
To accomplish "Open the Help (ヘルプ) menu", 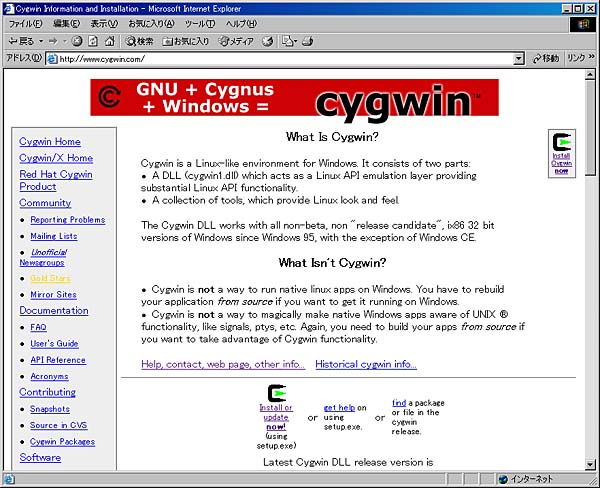I will 241,24.
